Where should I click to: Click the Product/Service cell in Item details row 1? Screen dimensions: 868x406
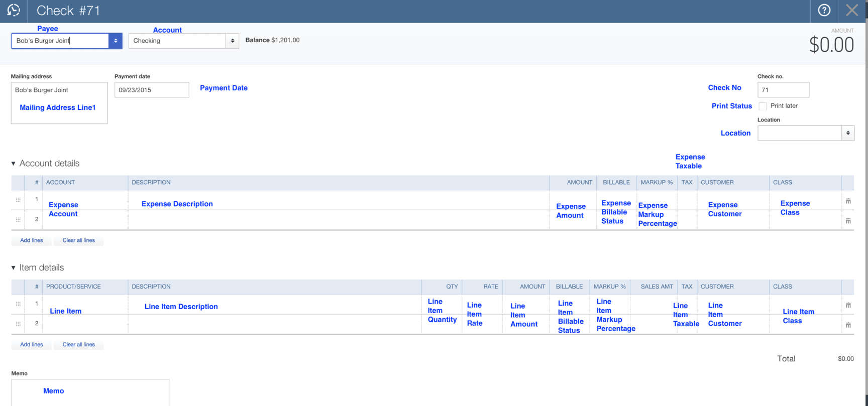pyautogui.click(x=85, y=304)
